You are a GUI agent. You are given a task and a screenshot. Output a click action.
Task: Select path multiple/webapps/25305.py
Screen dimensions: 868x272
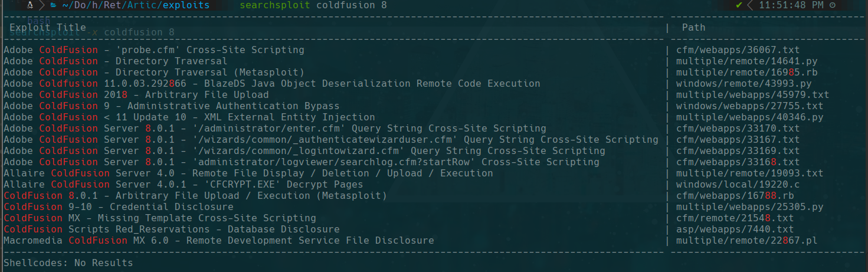(749, 207)
